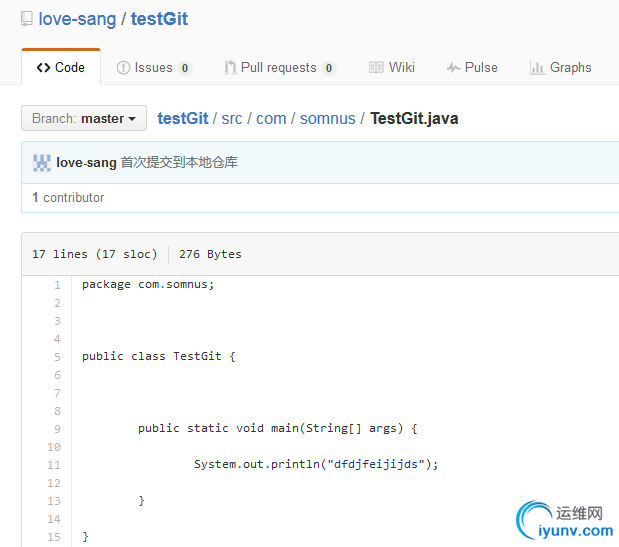
Task: Select line number 5
Action: click(x=58, y=357)
